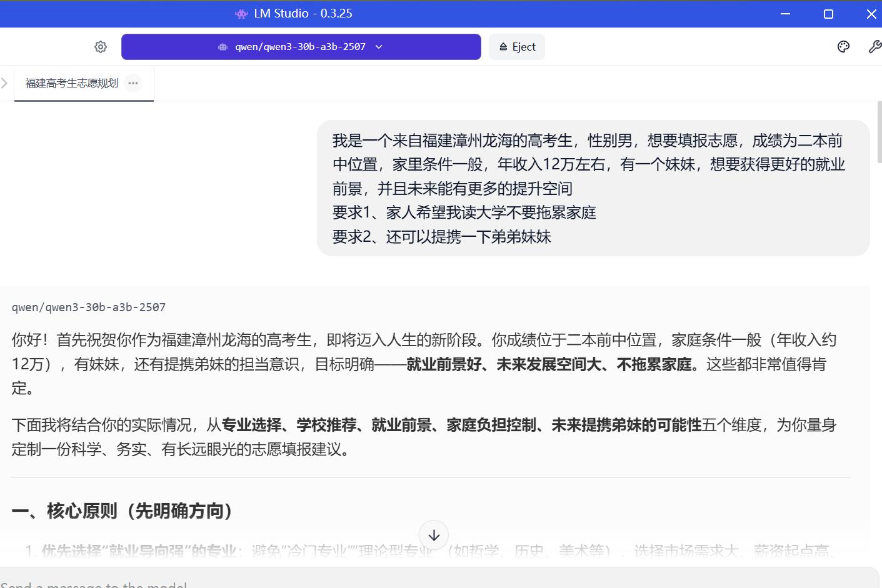Viewport: 882px width, 588px height.
Task: Open the qwen3-30b-a3b-2507 model dropdown chevron
Action: pyautogui.click(x=379, y=47)
